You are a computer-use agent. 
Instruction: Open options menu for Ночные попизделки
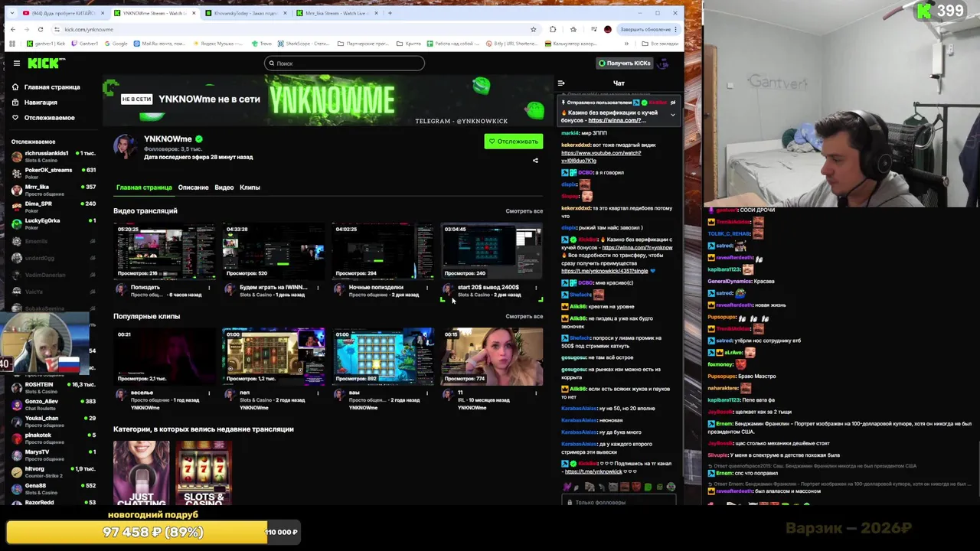tap(427, 288)
